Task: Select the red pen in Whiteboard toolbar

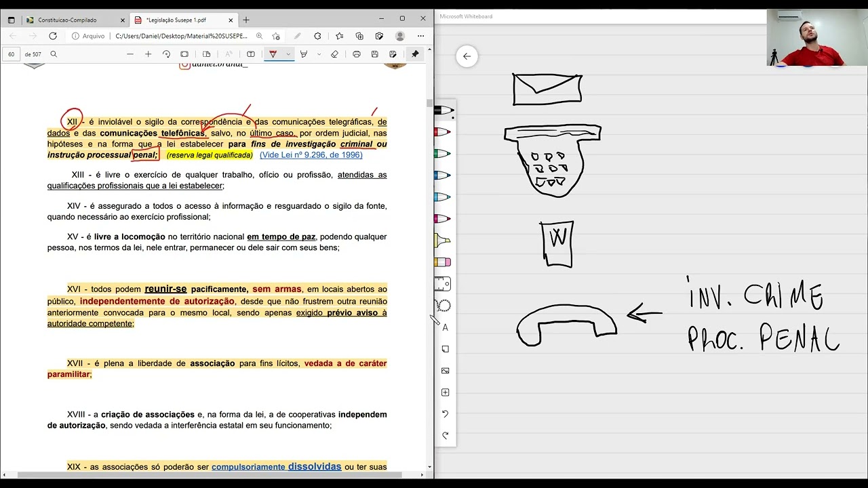Action: point(443,131)
